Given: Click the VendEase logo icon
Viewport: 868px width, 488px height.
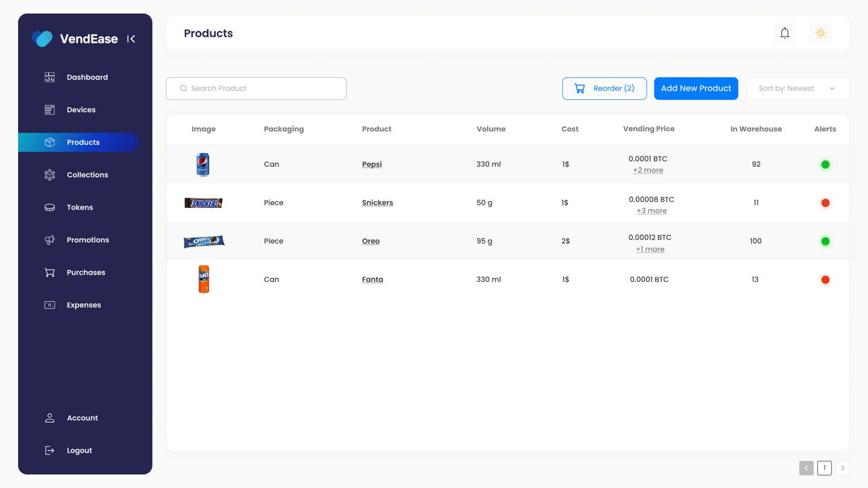Looking at the screenshot, I should (x=42, y=39).
